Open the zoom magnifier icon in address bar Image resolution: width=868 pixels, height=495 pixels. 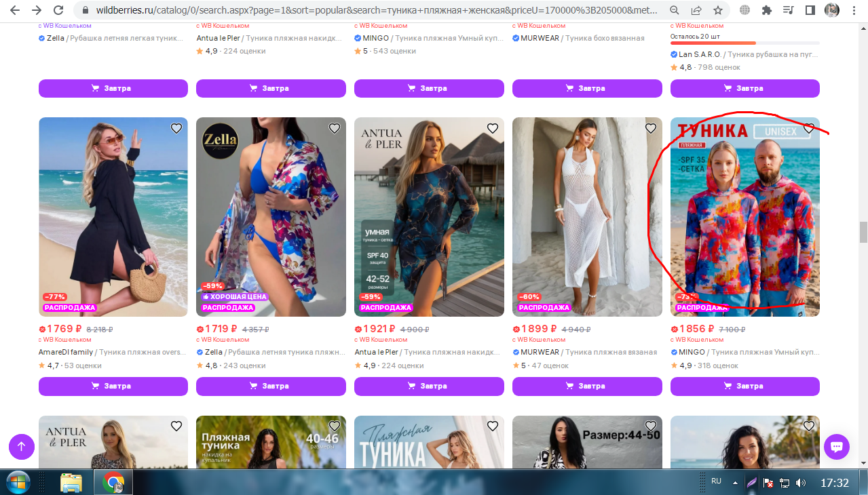pyautogui.click(x=674, y=11)
